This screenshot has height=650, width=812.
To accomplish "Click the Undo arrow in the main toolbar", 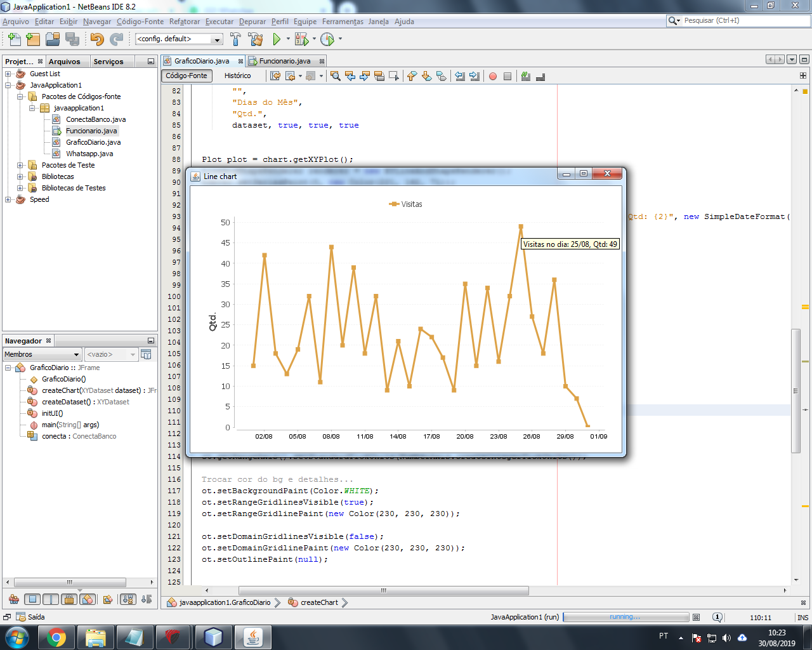I will [x=96, y=39].
